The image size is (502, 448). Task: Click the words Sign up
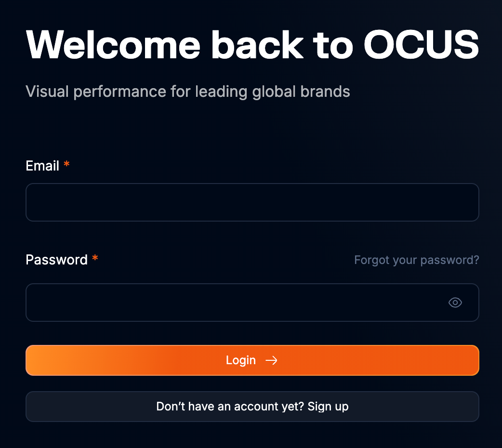(x=328, y=407)
